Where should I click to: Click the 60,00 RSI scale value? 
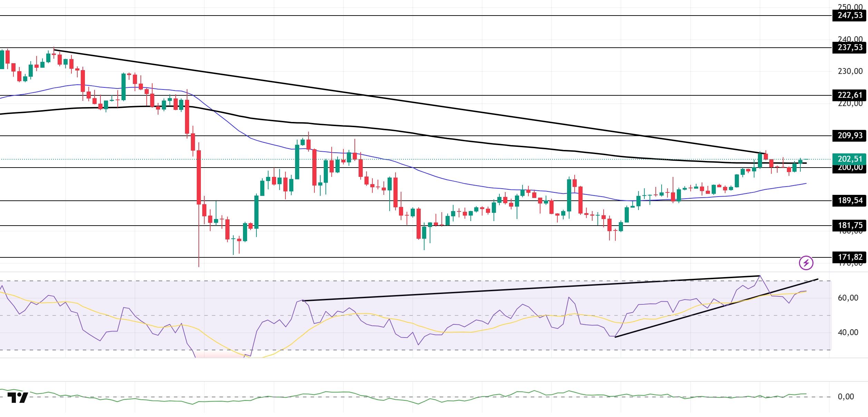[x=848, y=298]
